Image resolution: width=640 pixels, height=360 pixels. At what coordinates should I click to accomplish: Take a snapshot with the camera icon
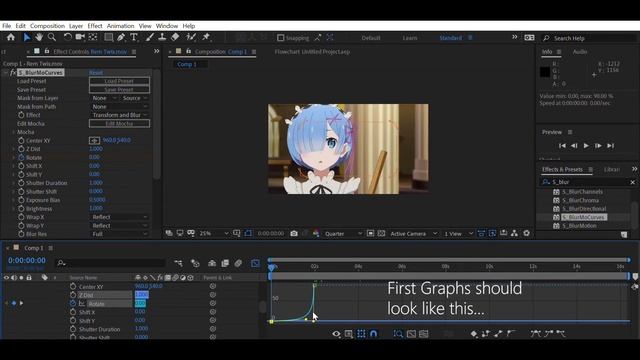click(x=294, y=233)
